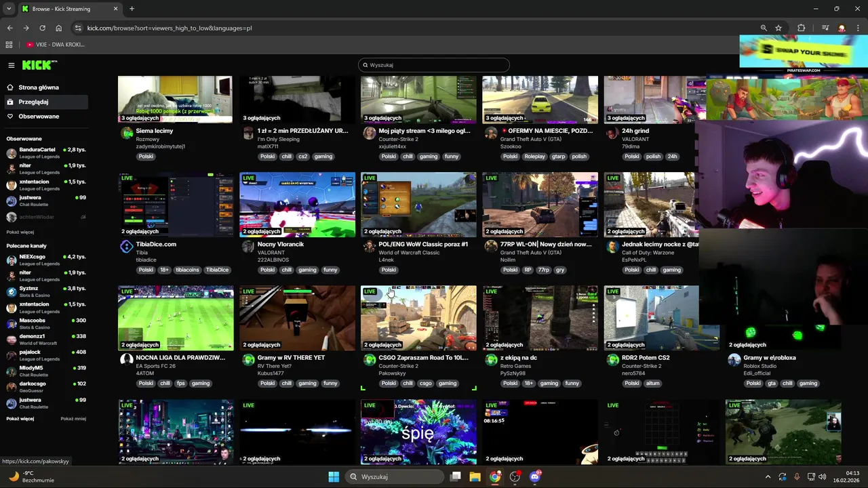Open demonzz1 World of Warcraft channel
The image size is (868, 488).
[x=45, y=339]
